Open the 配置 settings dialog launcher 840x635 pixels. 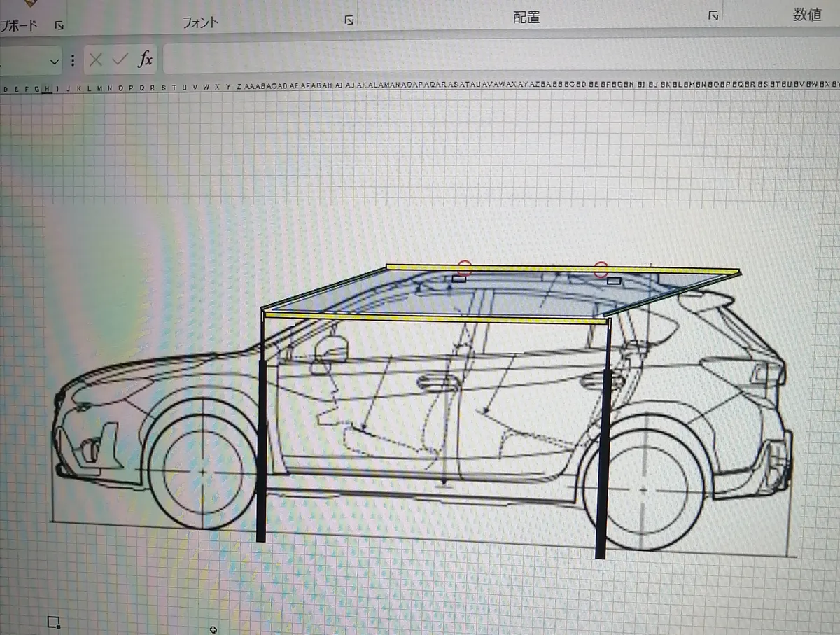click(x=713, y=16)
